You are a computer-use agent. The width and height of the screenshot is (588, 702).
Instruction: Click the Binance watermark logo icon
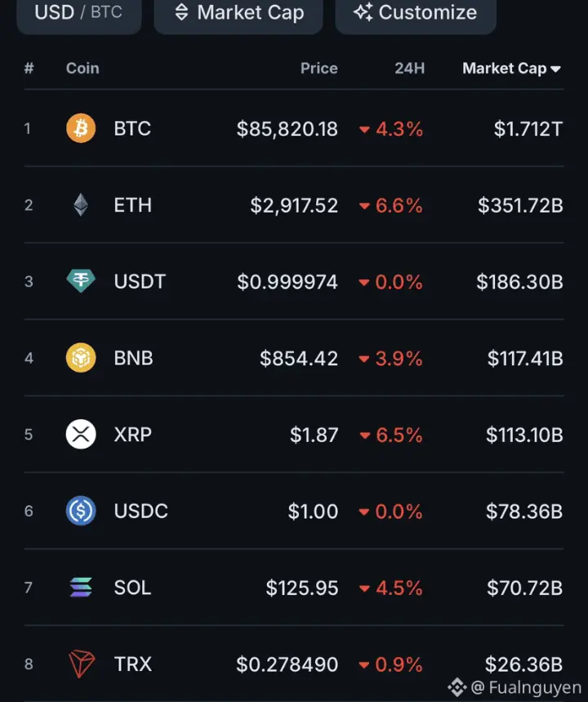(457, 687)
